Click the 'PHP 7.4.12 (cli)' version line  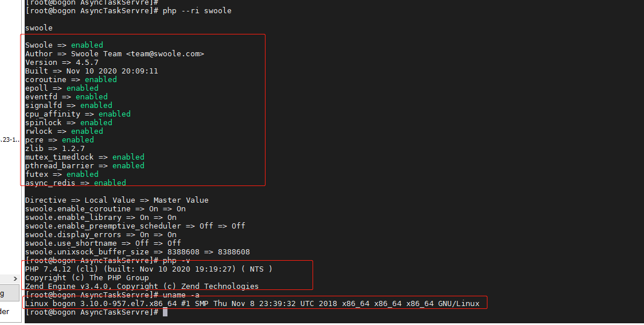[149, 269]
